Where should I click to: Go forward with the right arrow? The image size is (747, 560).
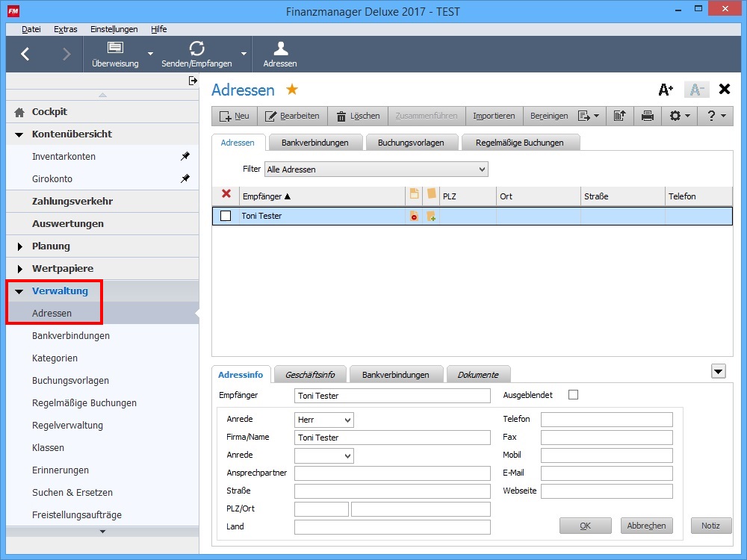click(66, 55)
